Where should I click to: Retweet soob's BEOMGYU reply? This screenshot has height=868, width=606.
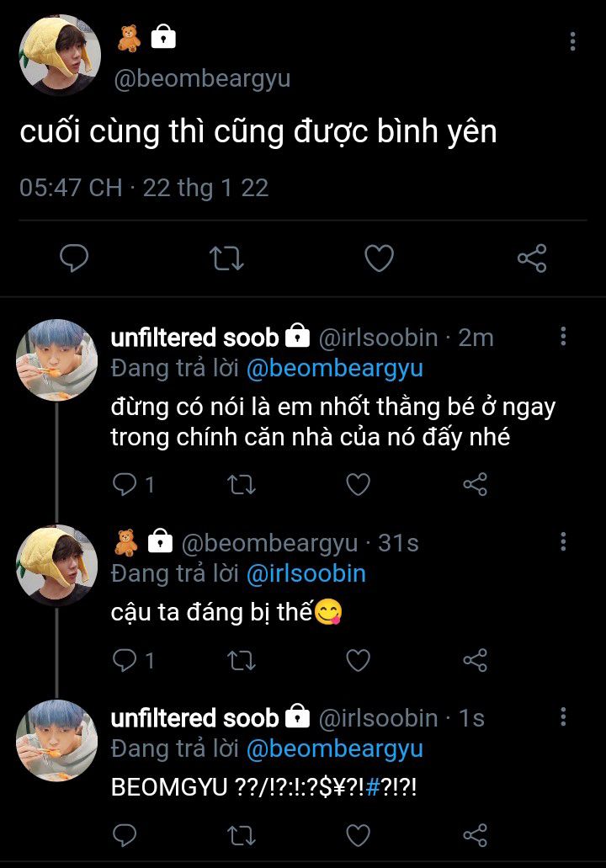[x=242, y=835]
